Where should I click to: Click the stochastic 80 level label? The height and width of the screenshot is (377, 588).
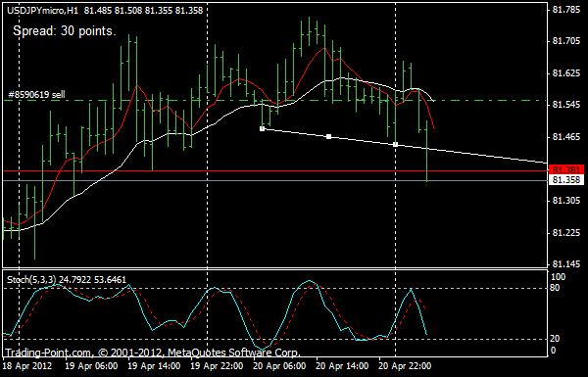click(555, 288)
